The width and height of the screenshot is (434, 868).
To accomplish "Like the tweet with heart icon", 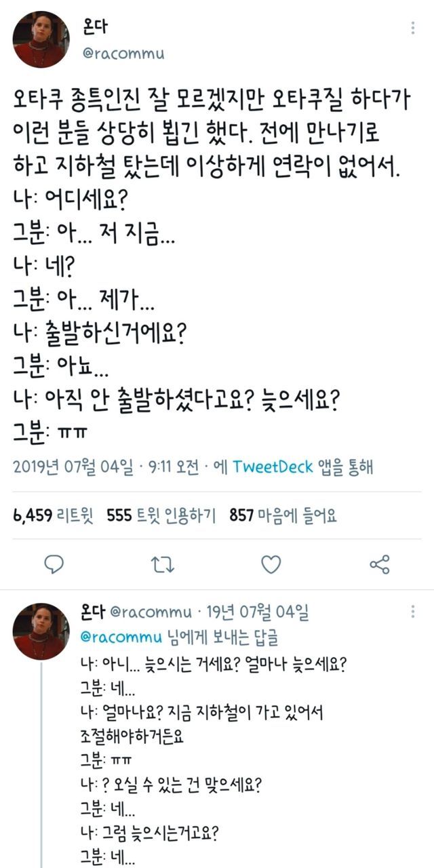I will click(x=271, y=564).
